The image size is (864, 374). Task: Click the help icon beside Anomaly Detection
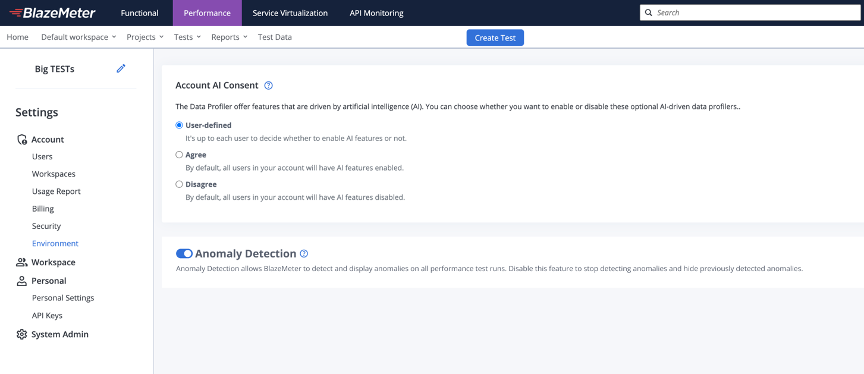click(304, 253)
